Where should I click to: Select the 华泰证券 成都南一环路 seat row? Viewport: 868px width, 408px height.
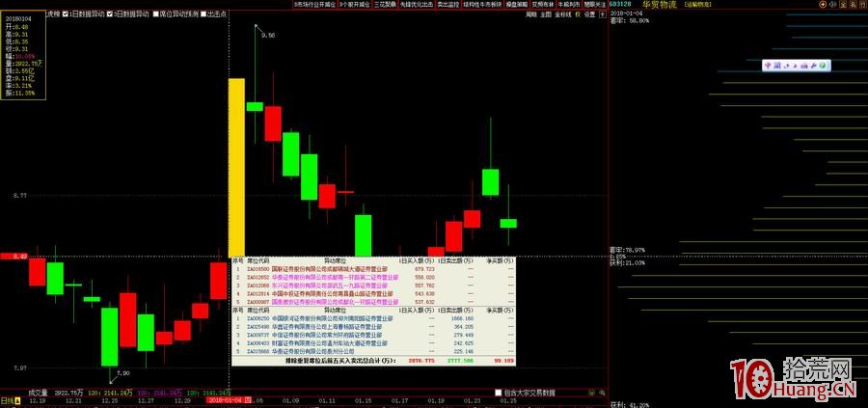coord(373,277)
